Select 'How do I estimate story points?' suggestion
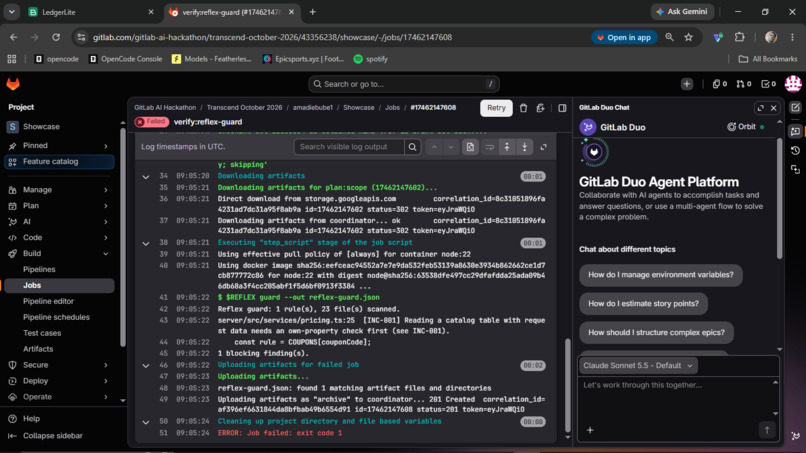This screenshot has width=806, height=453. point(643,304)
